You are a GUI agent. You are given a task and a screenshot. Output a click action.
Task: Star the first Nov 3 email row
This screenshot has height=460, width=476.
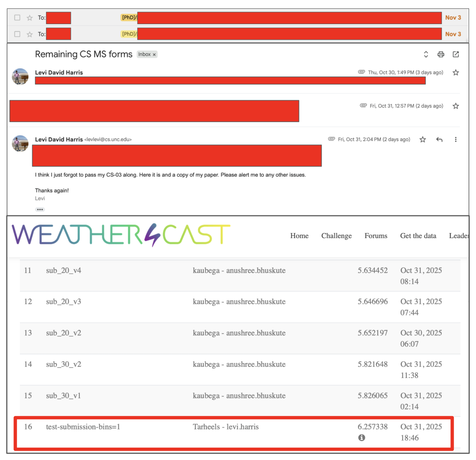pos(30,18)
